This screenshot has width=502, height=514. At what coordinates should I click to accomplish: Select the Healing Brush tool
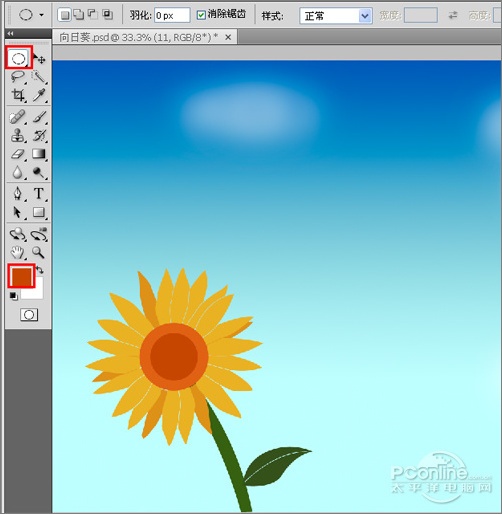coord(18,117)
